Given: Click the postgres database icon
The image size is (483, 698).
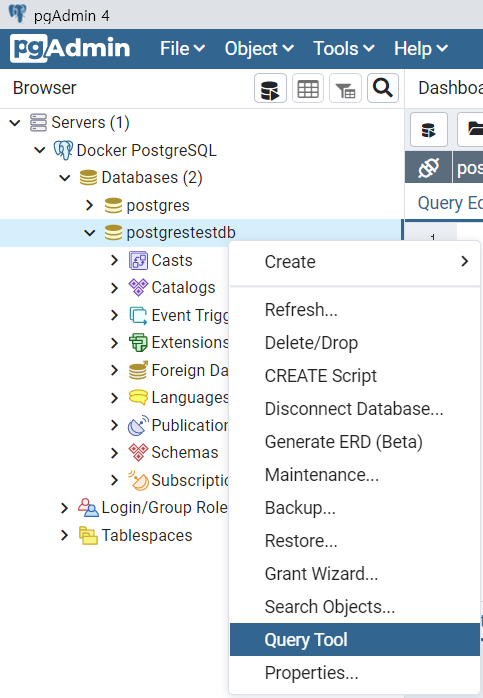Looking at the screenshot, I should 113,205.
